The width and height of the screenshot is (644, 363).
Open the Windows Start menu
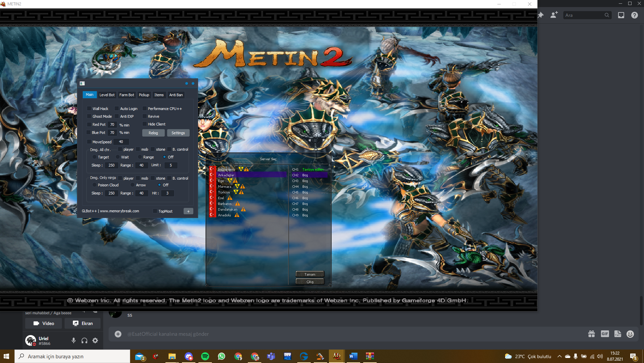tap(6, 356)
